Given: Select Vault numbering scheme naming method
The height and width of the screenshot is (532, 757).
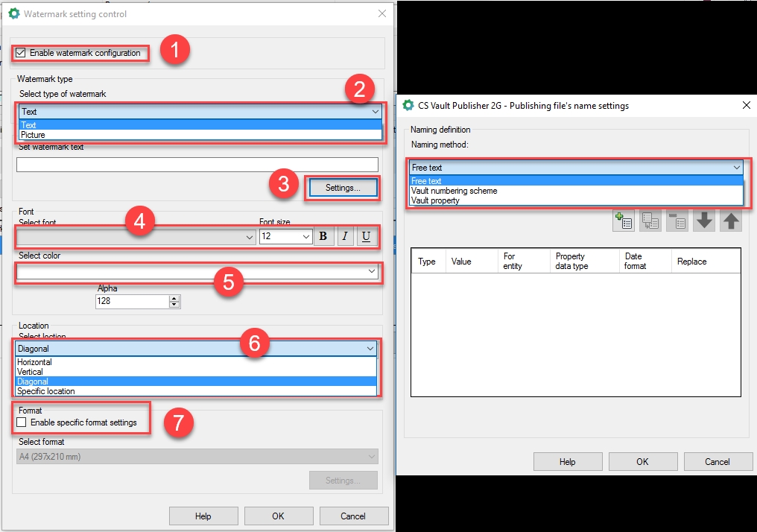Looking at the screenshot, I should click(x=454, y=191).
